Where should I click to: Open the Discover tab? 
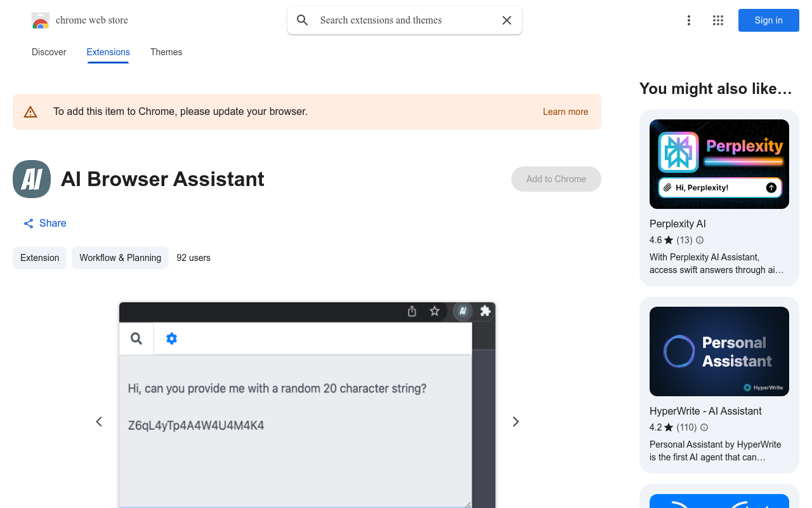tap(48, 52)
